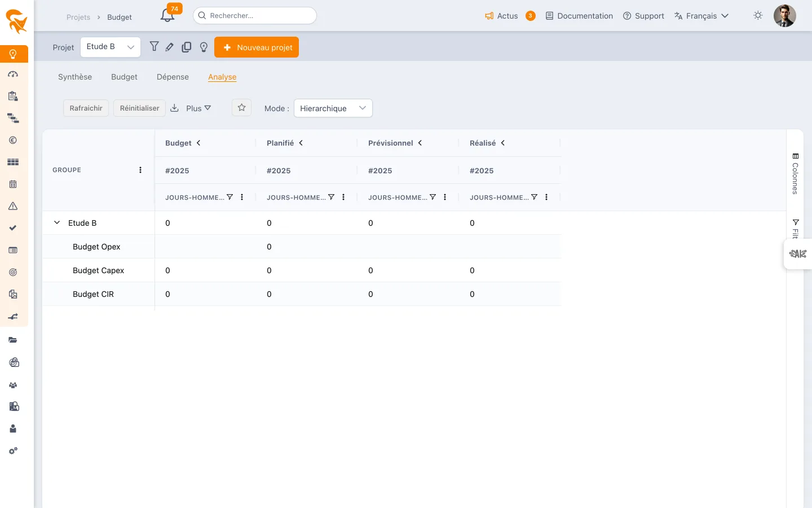Open the target objectives icon in the sidebar
The height and width of the screenshot is (508, 812).
coord(13,272)
